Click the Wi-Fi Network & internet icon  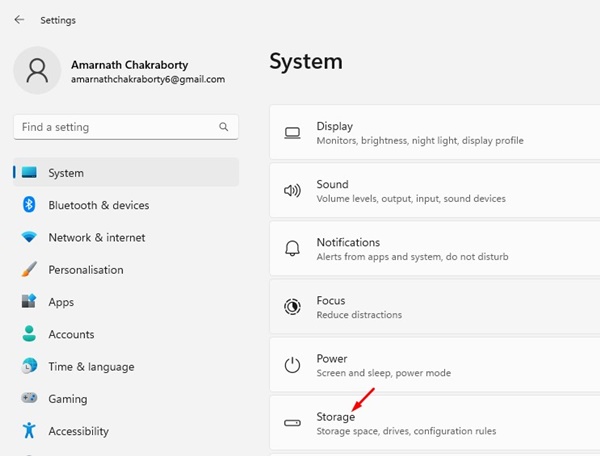coord(29,238)
